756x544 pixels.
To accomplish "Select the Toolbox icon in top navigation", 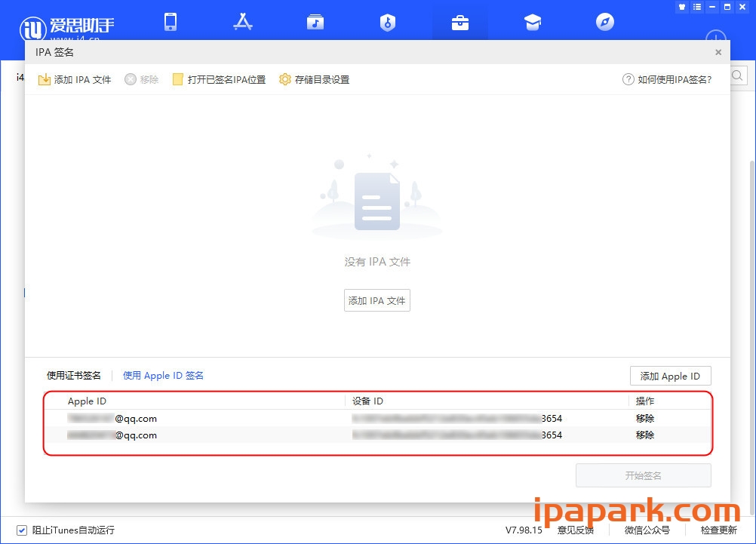I will tap(459, 22).
